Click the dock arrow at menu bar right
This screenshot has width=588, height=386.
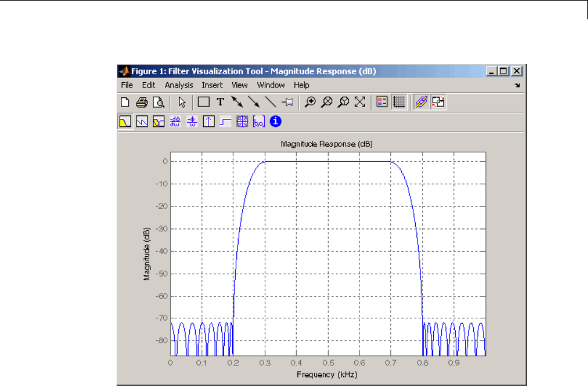pyautogui.click(x=517, y=86)
